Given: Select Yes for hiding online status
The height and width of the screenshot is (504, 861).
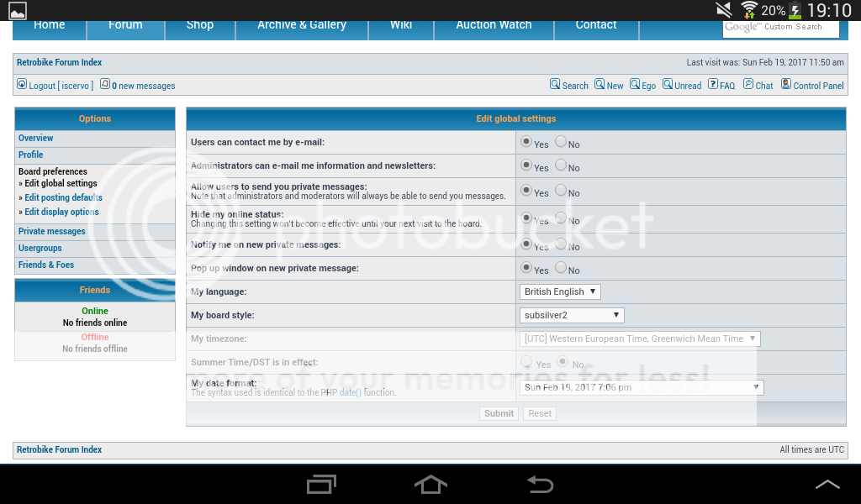Looking at the screenshot, I should coord(526,219).
